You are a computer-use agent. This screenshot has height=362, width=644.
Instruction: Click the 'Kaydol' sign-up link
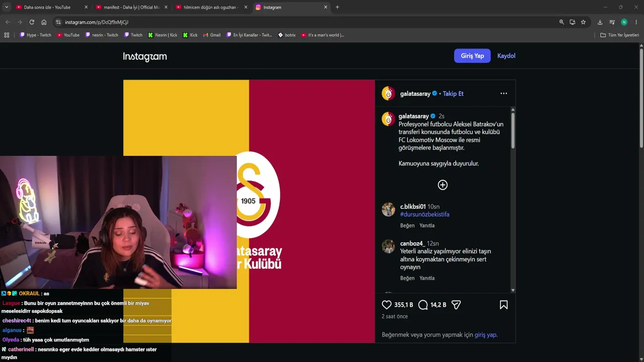pyautogui.click(x=506, y=56)
